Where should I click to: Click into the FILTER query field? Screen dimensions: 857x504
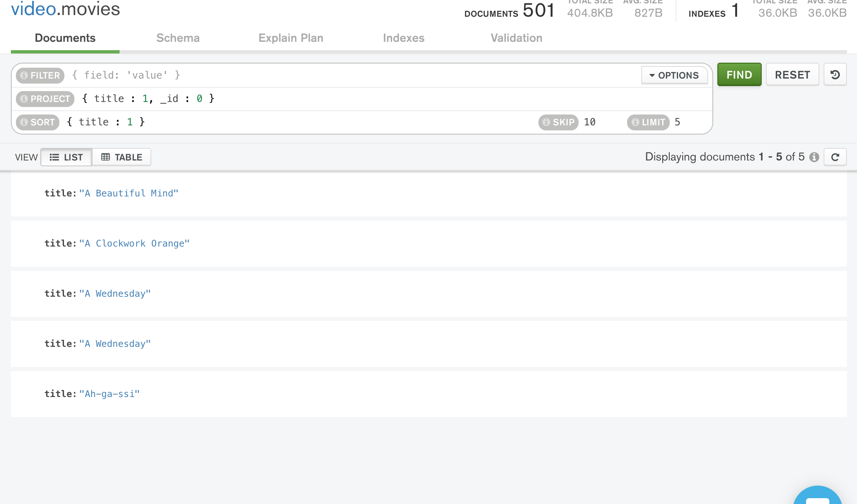(353, 75)
